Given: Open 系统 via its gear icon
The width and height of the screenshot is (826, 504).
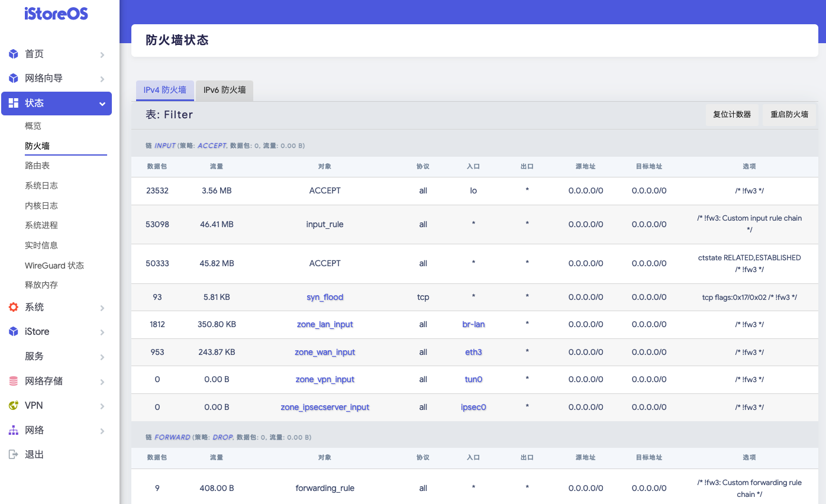Looking at the screenshot, I should click(13, 307).
